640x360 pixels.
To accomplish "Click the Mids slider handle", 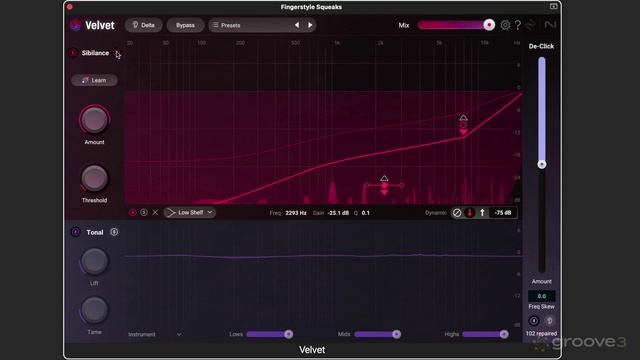I will pyautogui.click(x=396, y=334).
